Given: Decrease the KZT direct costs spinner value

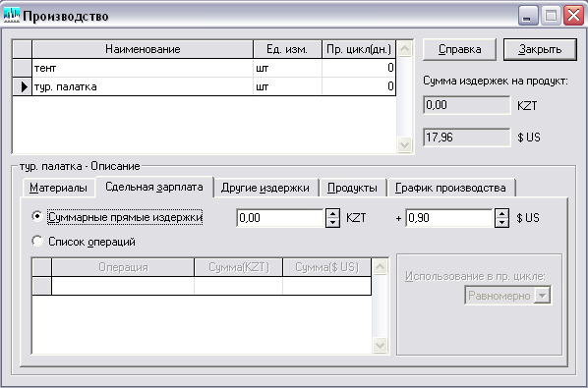Looking at the screenshot, I should 332,222.
